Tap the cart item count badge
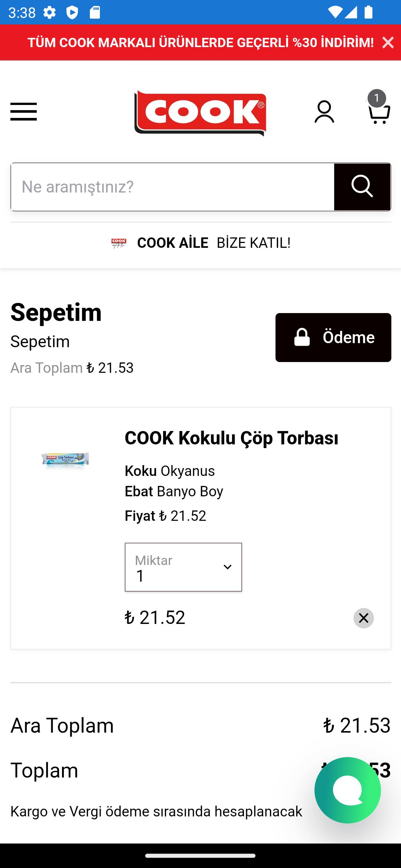 coord(376,98)
